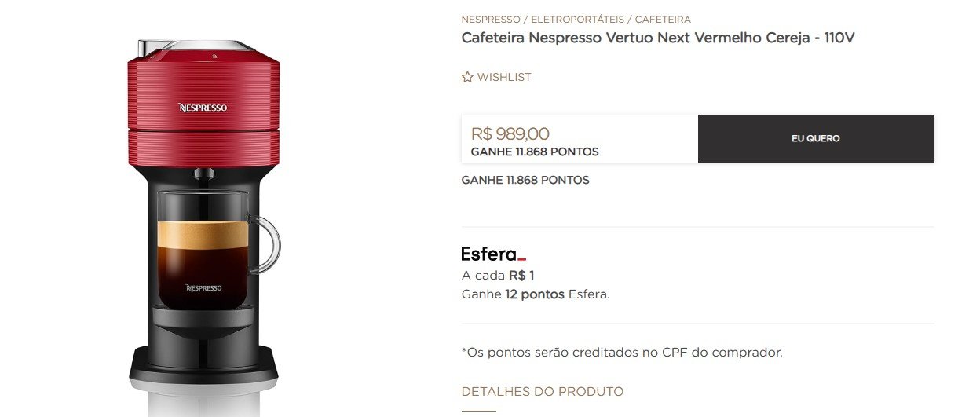The height and width of the screenshot is (417, 980).
Task: Click the WISHLIST text label
Action: [x=504, y=77]
